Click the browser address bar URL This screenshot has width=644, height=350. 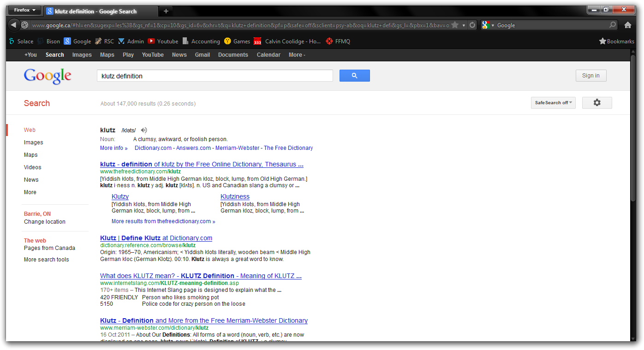point(240,25)
